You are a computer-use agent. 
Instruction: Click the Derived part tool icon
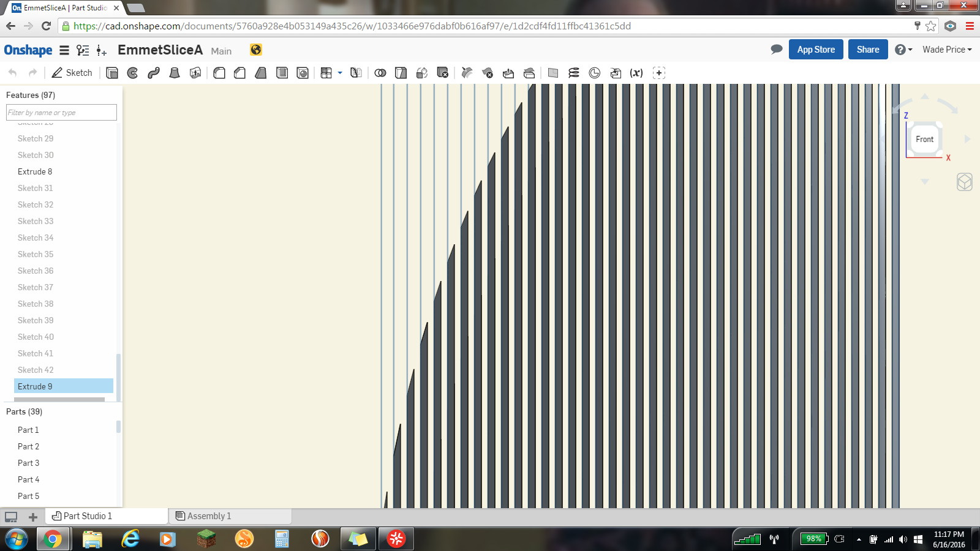coord(616,73)
